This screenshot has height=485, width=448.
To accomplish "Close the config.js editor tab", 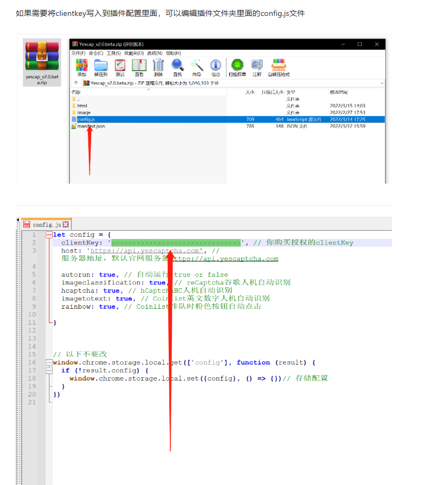I will tap(66, 224).
